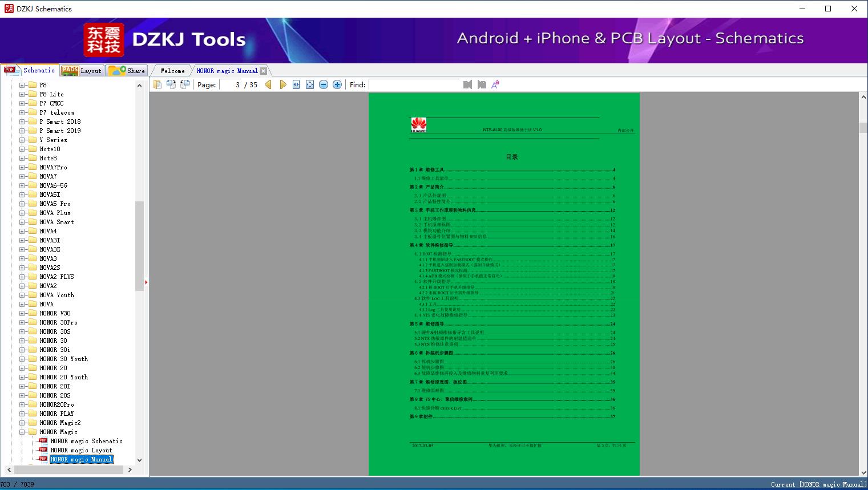
Task: Expand the NOVA Youth tree node
Action: [x=22, y=295]
